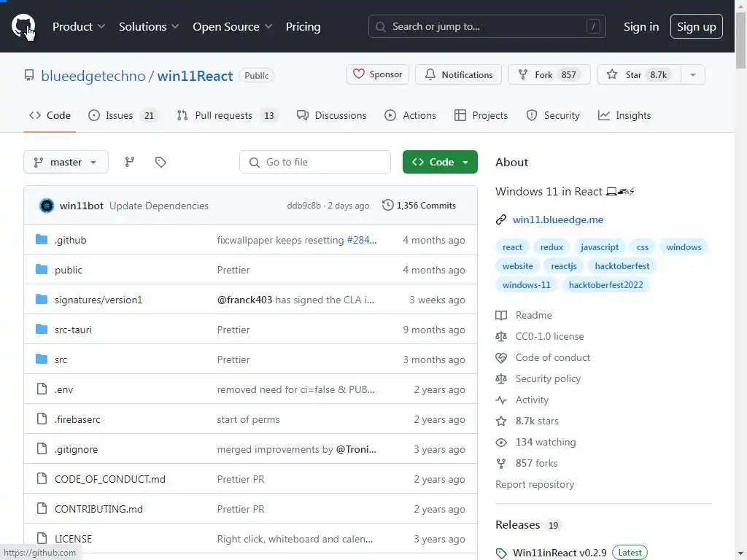Select the Code tab

coord(50,115)
